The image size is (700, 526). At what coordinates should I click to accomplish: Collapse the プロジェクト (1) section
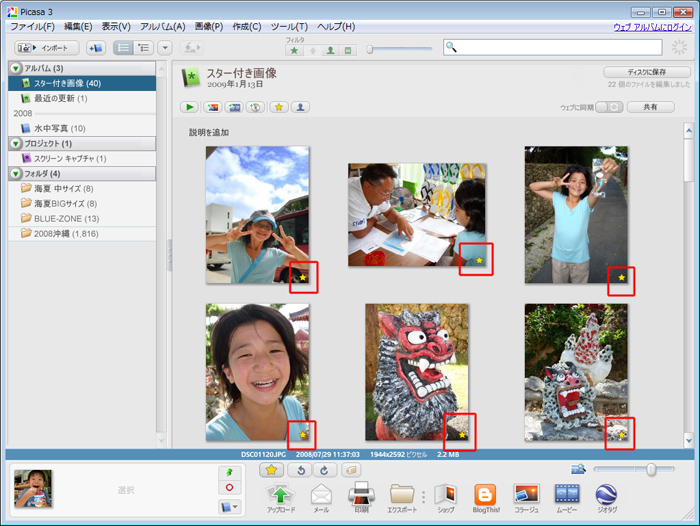16,143
